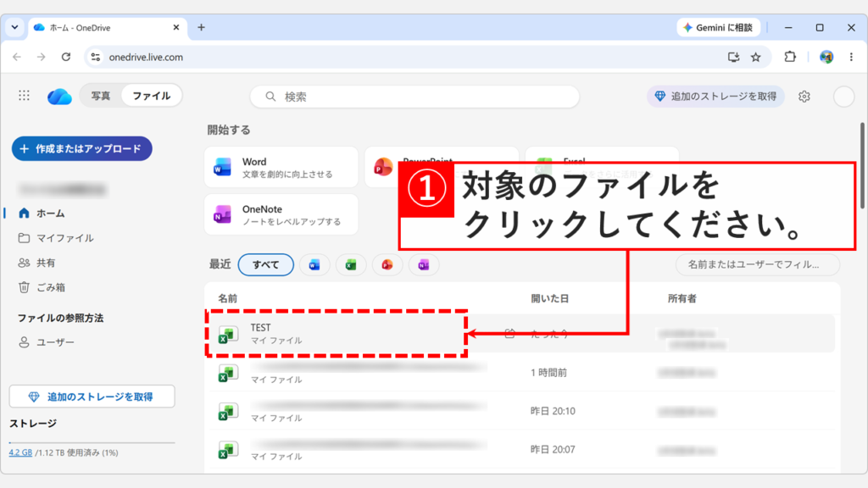This screenshot has height=488, width=868.
Task: Click sidebar 追加のストレージを取得 button
Action: click(92, 396)
